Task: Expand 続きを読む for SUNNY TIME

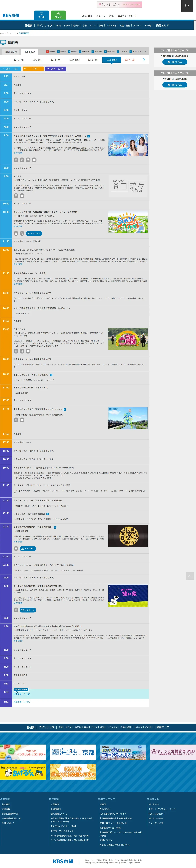Action: coord(18,226)
